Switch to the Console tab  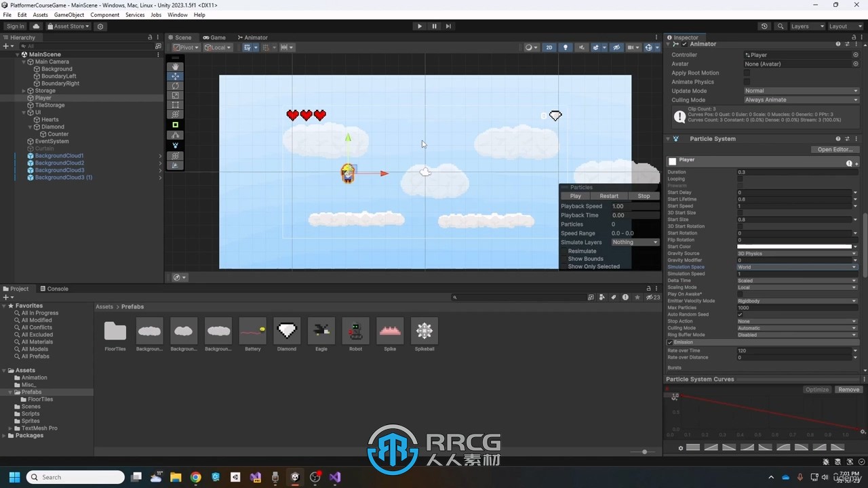(x=54, y=289)
